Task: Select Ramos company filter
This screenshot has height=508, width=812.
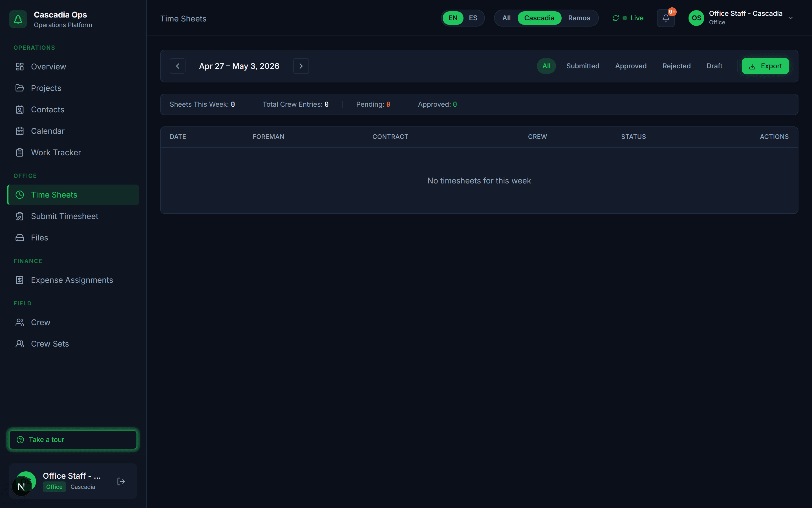Action: click(579, 18)
